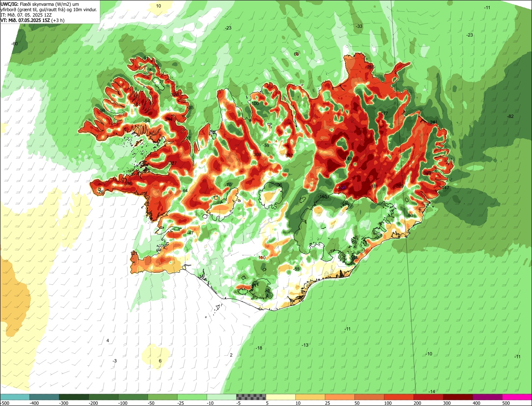Click the '241' value on the east coast
This screenshot has width=532, height=406.
point(434,122)
